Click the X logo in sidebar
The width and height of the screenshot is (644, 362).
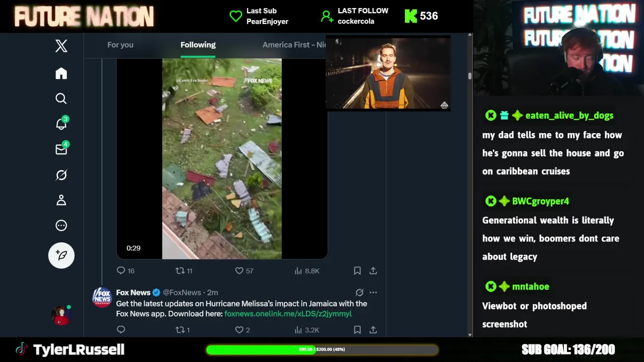[x=61, y=46]
